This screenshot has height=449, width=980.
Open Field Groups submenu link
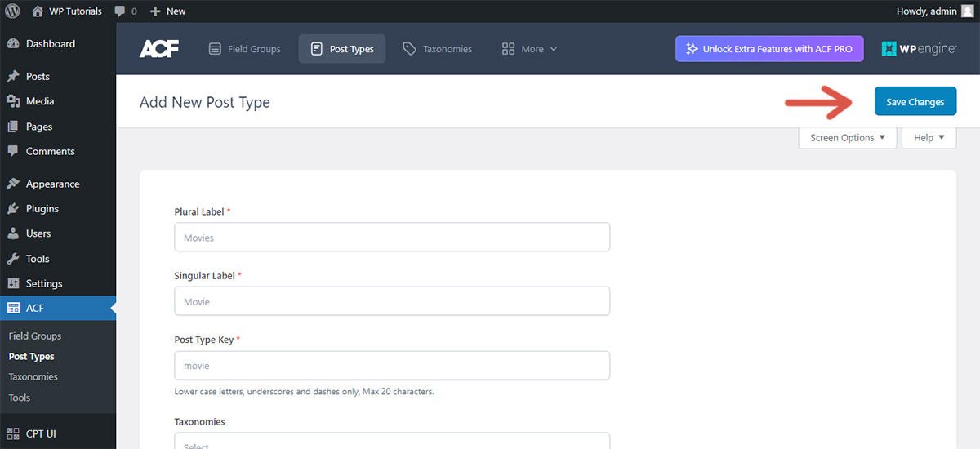[35, 336]
